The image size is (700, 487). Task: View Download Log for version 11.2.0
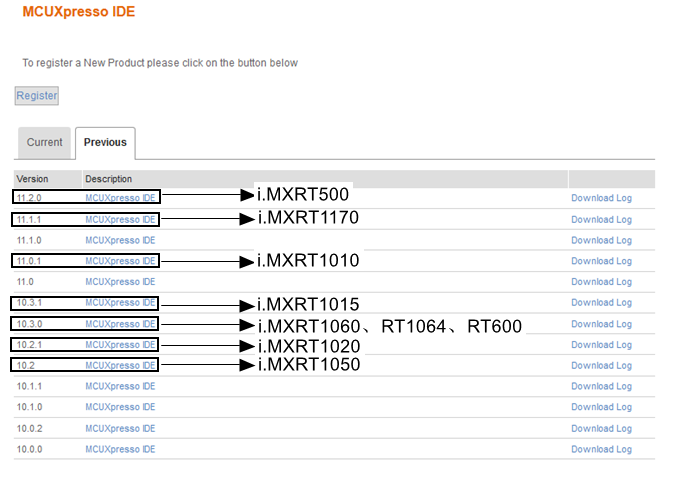pyautogui.click(x=601, y=198)
